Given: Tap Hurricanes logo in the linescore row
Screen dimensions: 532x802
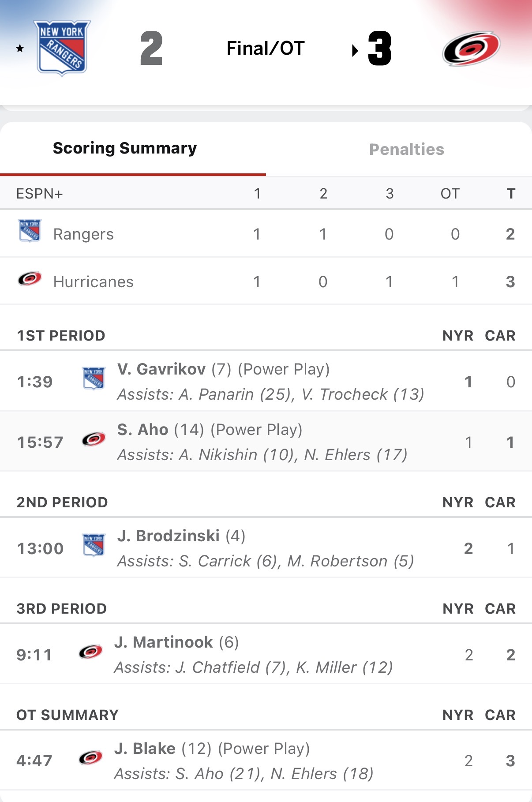Looking at the screenshot, I should (x=30, y=279).
